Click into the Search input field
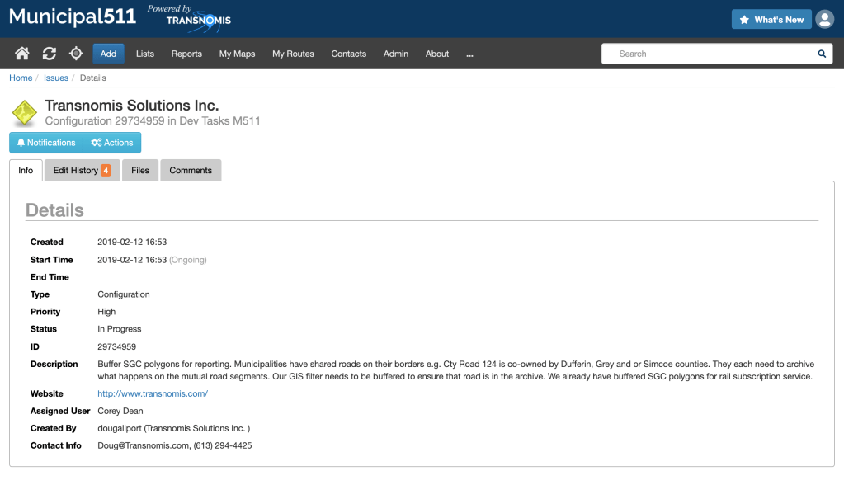The width and height of the screenshot is (844, 504). [x=710, y=54]
